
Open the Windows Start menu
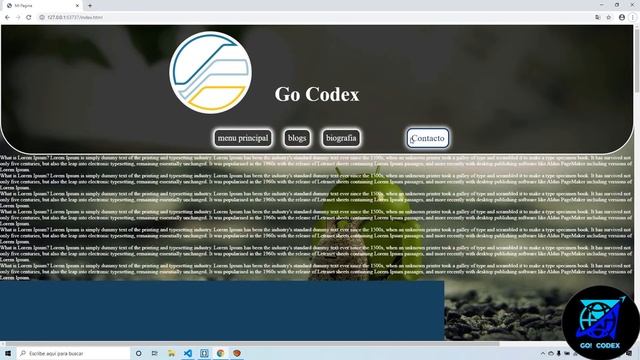click(x=7, y=353)
